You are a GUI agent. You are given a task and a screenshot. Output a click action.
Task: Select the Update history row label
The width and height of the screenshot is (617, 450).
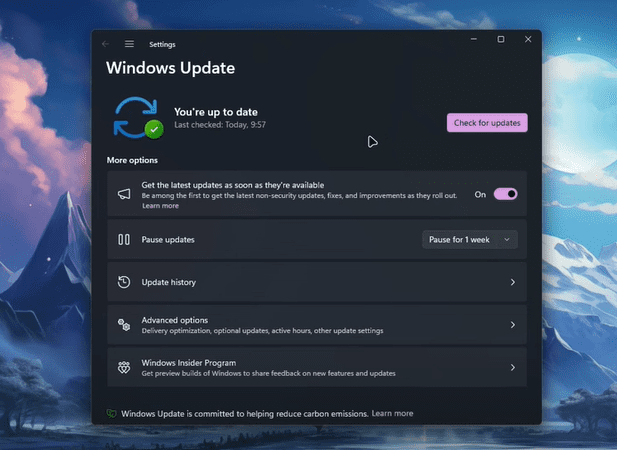coord(169,282)
